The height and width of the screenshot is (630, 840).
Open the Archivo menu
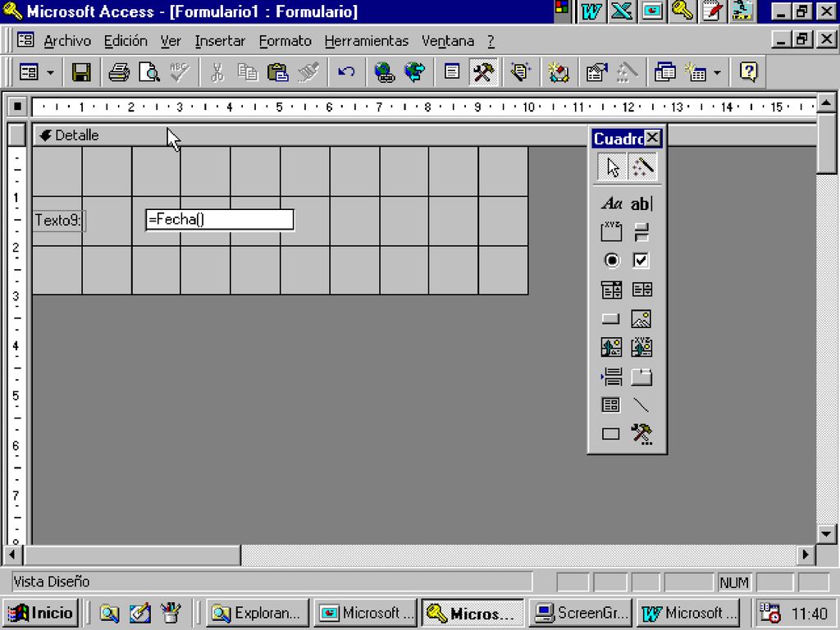67,41
